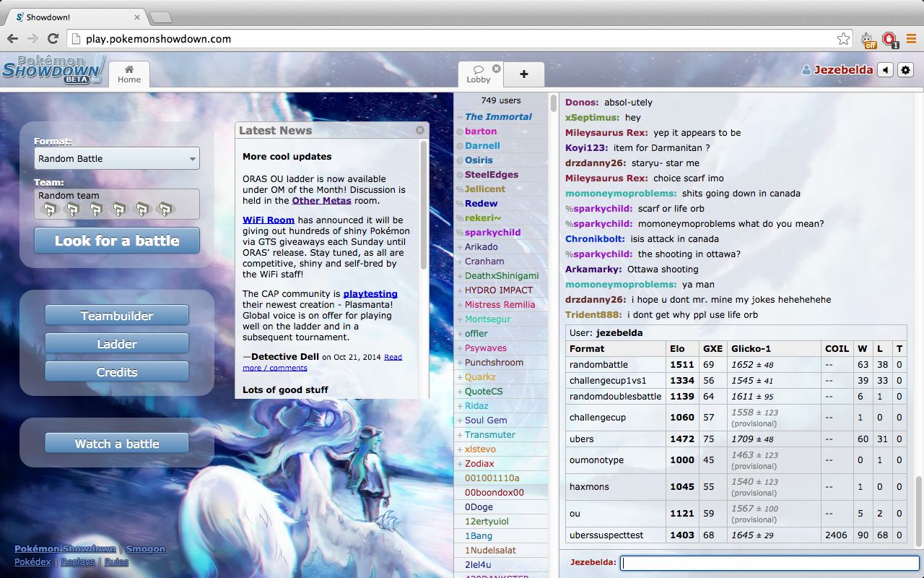Select user Mistress Remilia in the userlist
The width and height of the screenshot is (924, 578).
(x=501, y=304)
